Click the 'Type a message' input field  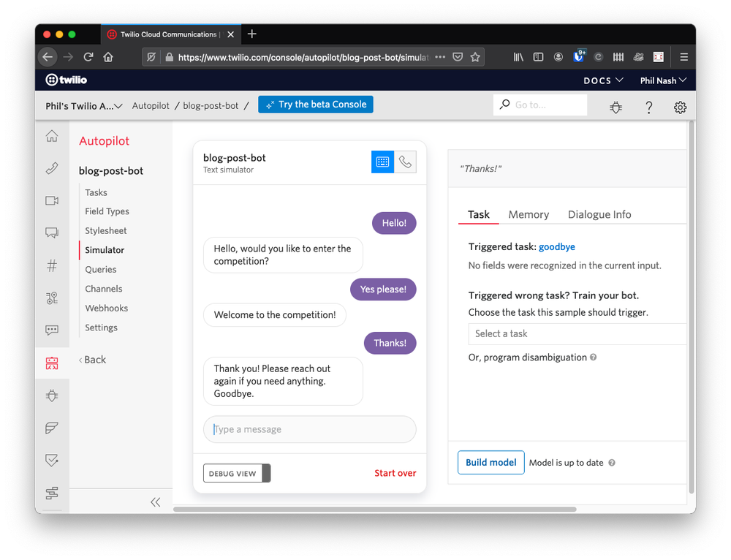(x=308, y=429)
